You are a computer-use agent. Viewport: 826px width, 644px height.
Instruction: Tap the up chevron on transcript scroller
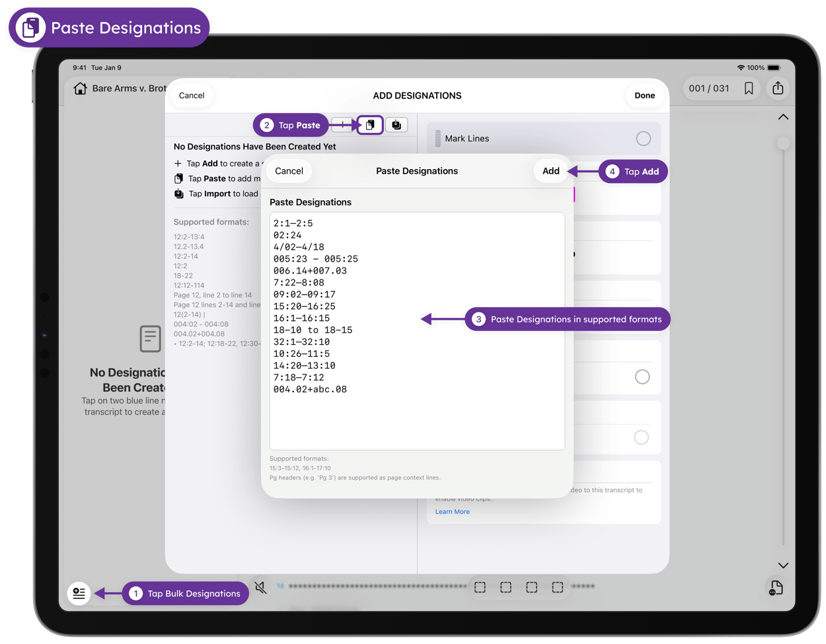(x=783, y=117)
